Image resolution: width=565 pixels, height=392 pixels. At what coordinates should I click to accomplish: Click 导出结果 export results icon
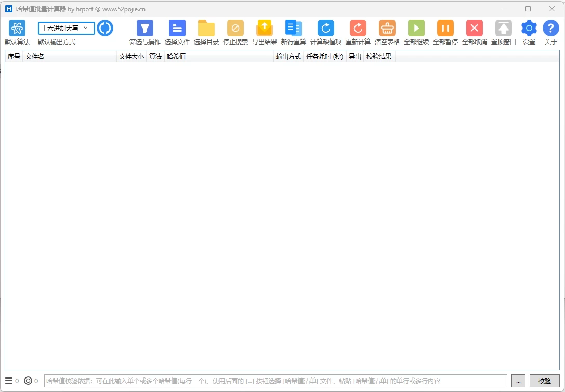(265, 29)
